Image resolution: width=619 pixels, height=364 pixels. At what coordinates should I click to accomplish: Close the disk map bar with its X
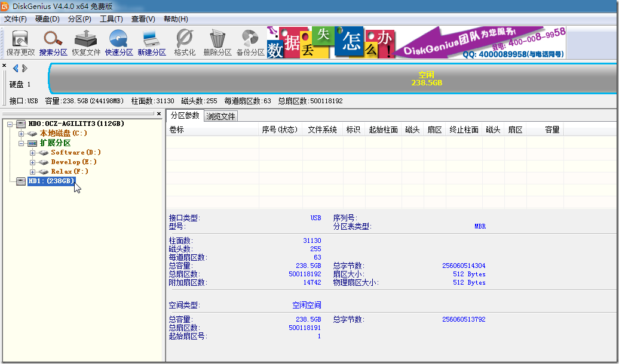[4, 66]
